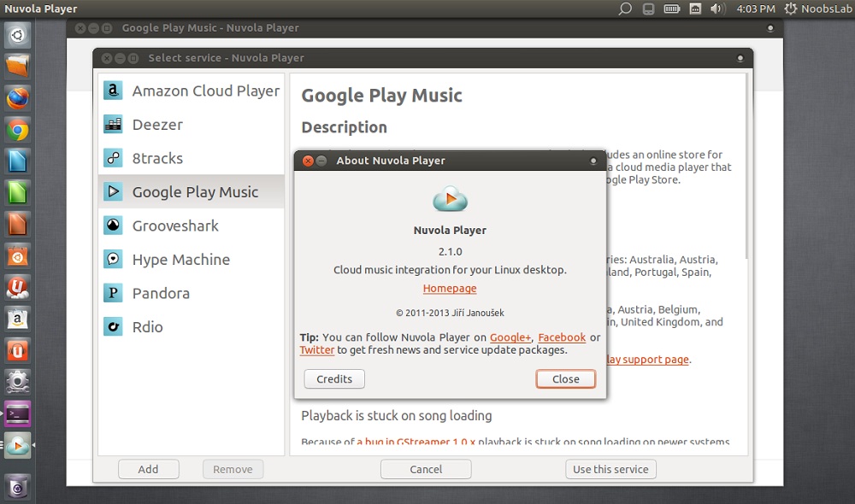Select Hype Machine in the service list
Viewport: 855px width, 504px height.
[x=192, y=260]
